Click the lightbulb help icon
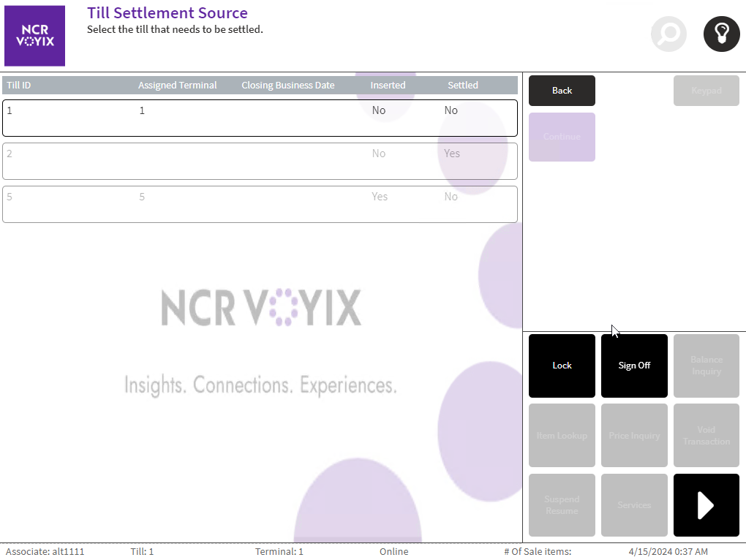Screen dimensions: 746x560 (721, 34)
